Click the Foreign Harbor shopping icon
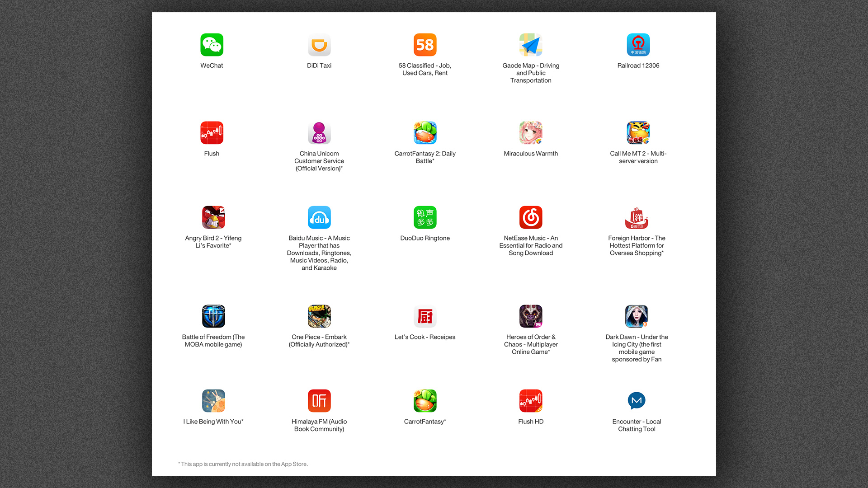868x488 pixels. [x=637, y=217]
